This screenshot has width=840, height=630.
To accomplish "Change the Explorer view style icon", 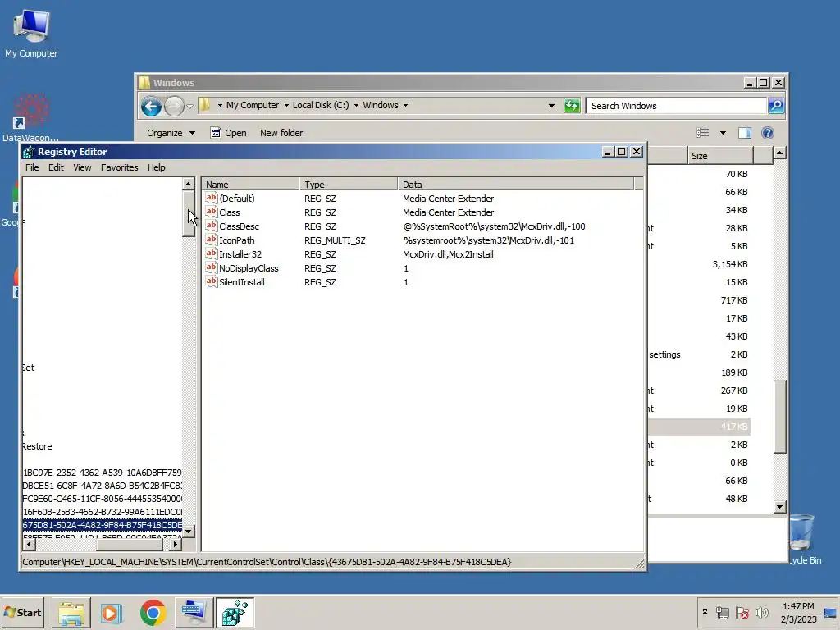I will 702,132.
